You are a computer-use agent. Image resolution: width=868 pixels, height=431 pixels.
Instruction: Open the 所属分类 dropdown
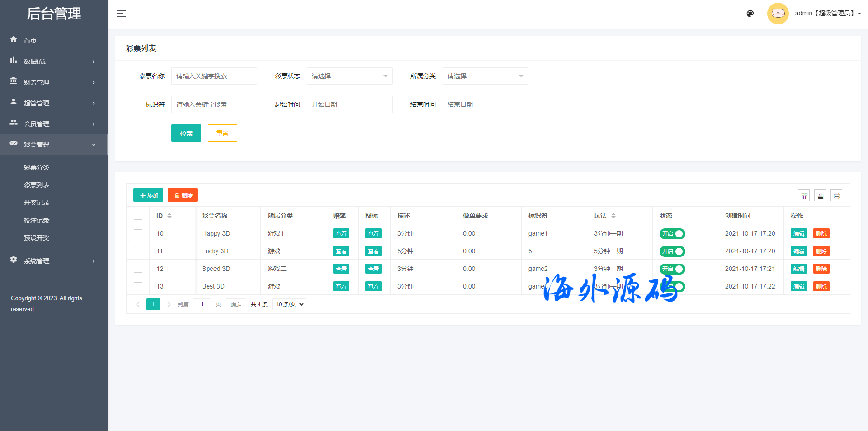click(485, 76)
